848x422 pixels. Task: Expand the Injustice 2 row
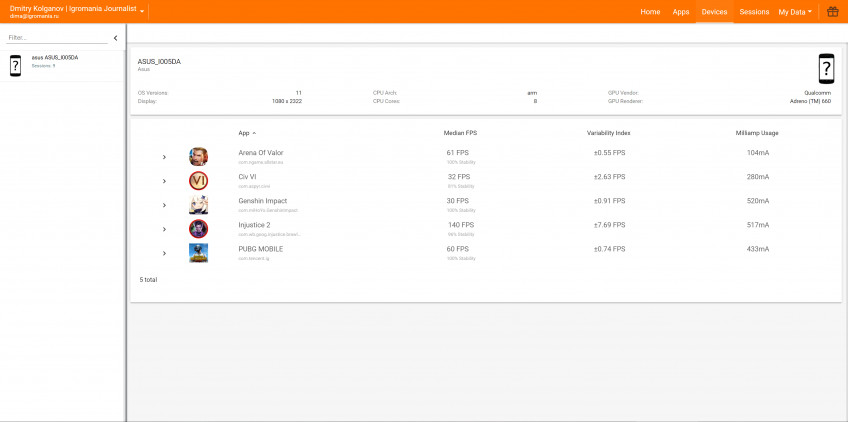coord(164,229)
